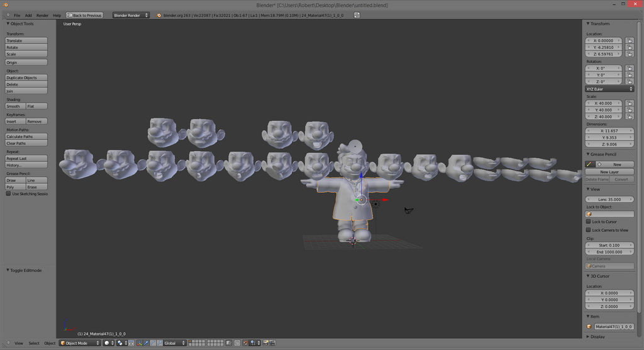Open the Render menu
Image resolution: width=644 pixels, height=350 pixels.
42,15
